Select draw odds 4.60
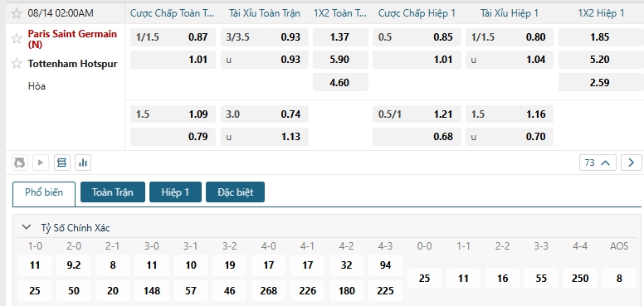This screenshot has height=306, width=644. (340, 82)
